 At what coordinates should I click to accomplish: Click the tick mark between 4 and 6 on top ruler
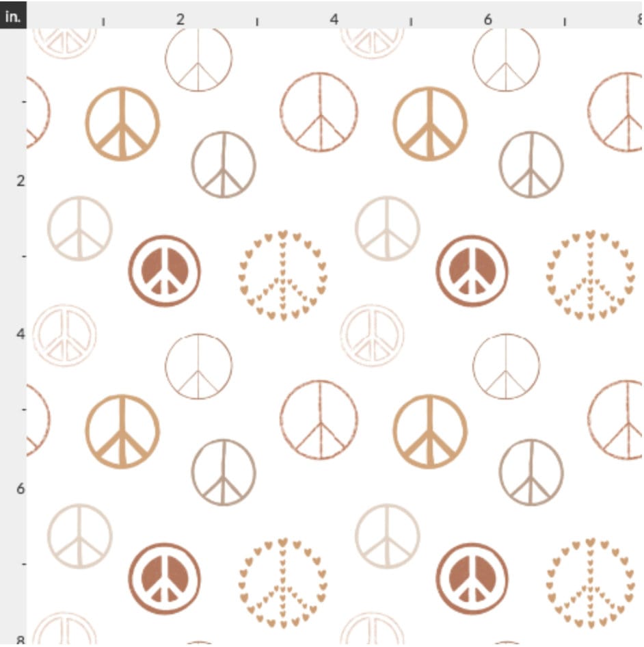[412, 21]
